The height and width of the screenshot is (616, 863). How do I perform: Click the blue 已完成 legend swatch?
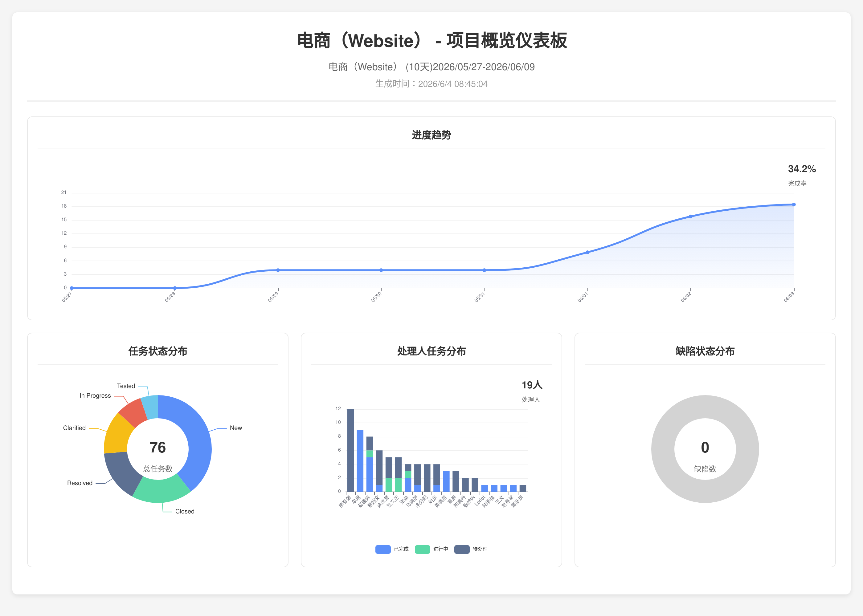[x=383, y=549]
